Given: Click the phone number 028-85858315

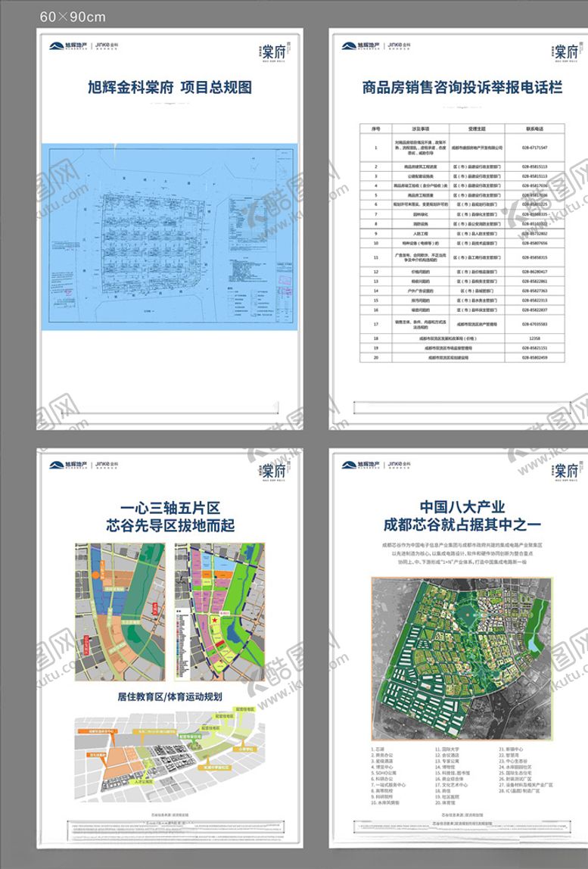Looking at the screenshot, I should coord(535,257).
